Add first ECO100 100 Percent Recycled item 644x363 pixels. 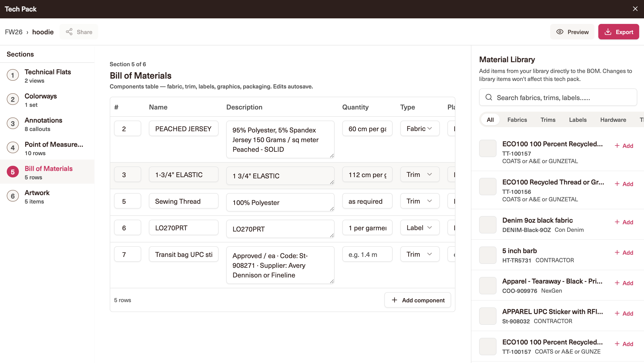pos(624,146)
